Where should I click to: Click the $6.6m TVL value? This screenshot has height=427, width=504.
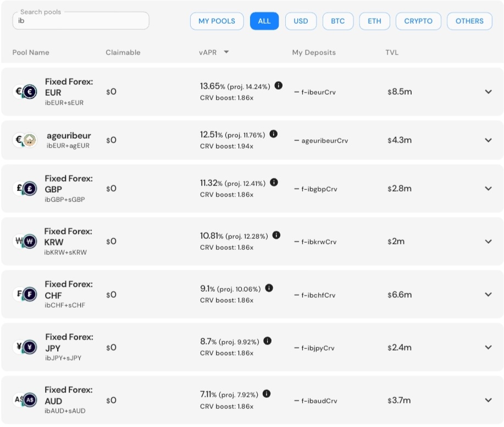pyautogui.click(x=400, y=294)
